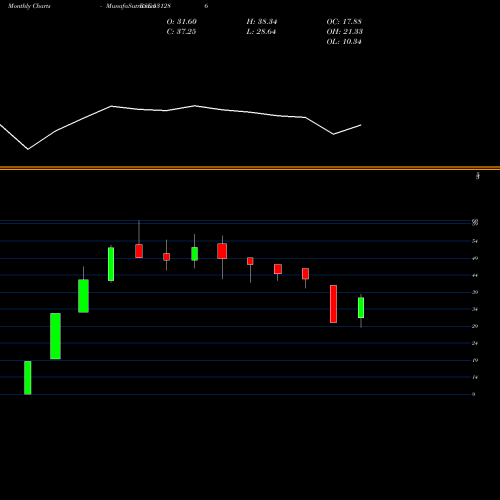Click the final point of the white line
This screenshot has width=500, height=500.
(361, 125)
